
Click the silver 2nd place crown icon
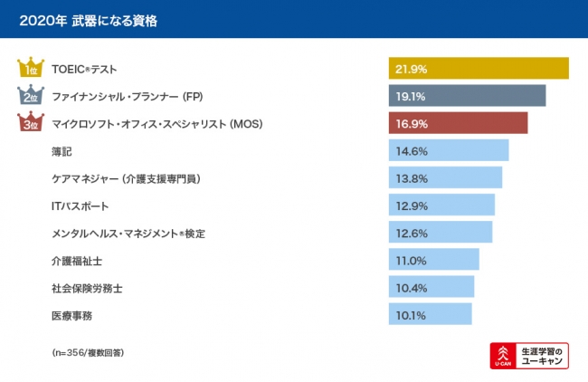coord(29,96)
